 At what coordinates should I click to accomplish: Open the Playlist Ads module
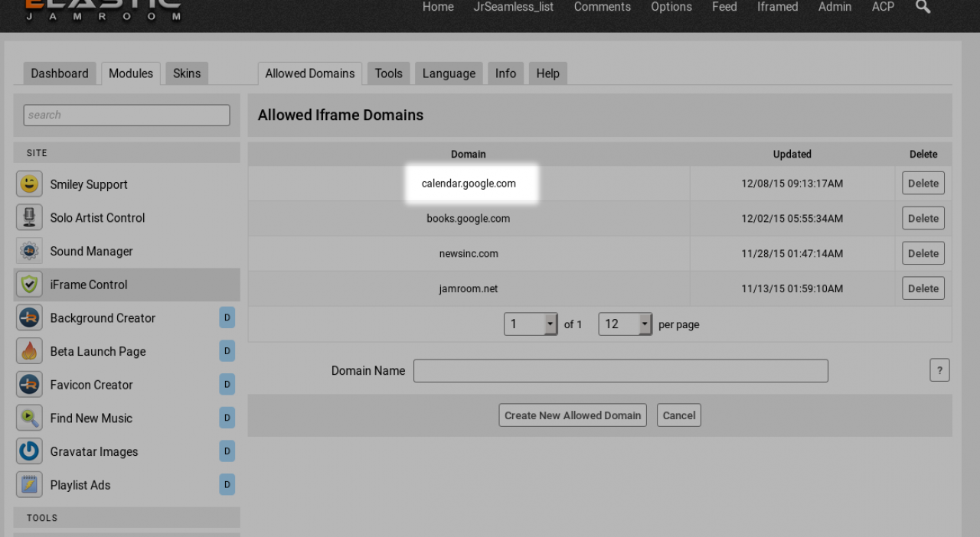[80, 484]
